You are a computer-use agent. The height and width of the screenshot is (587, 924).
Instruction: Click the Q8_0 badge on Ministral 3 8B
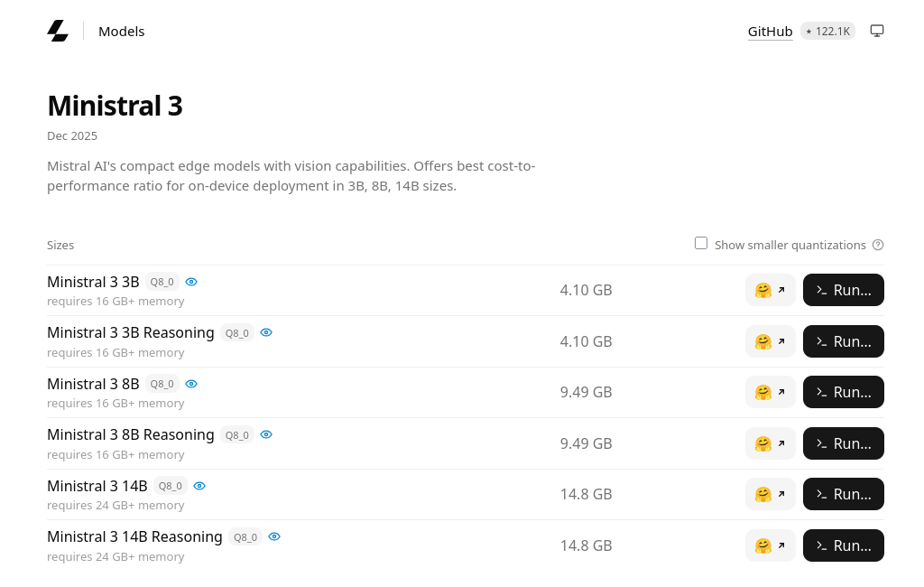tap(162, 384)
